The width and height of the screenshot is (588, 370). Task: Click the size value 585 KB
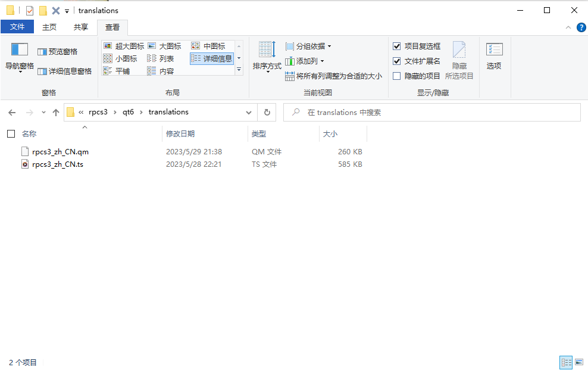pos(350,164)
